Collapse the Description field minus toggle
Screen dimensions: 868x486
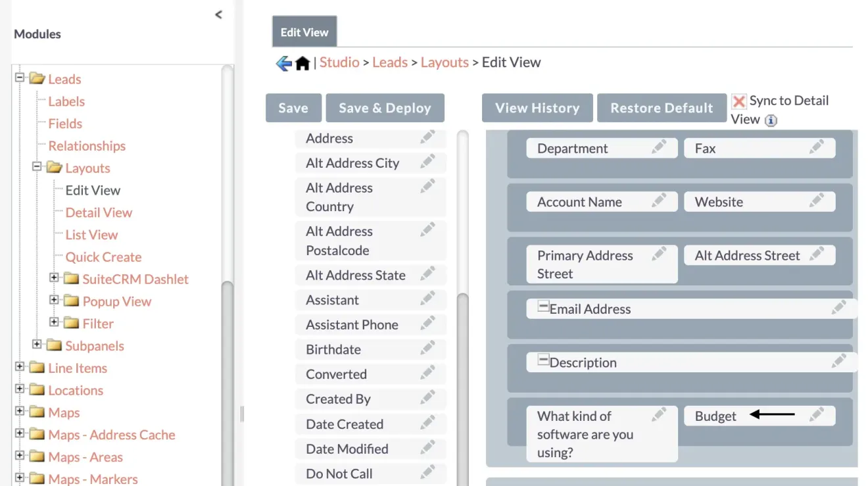click(543, 360)
